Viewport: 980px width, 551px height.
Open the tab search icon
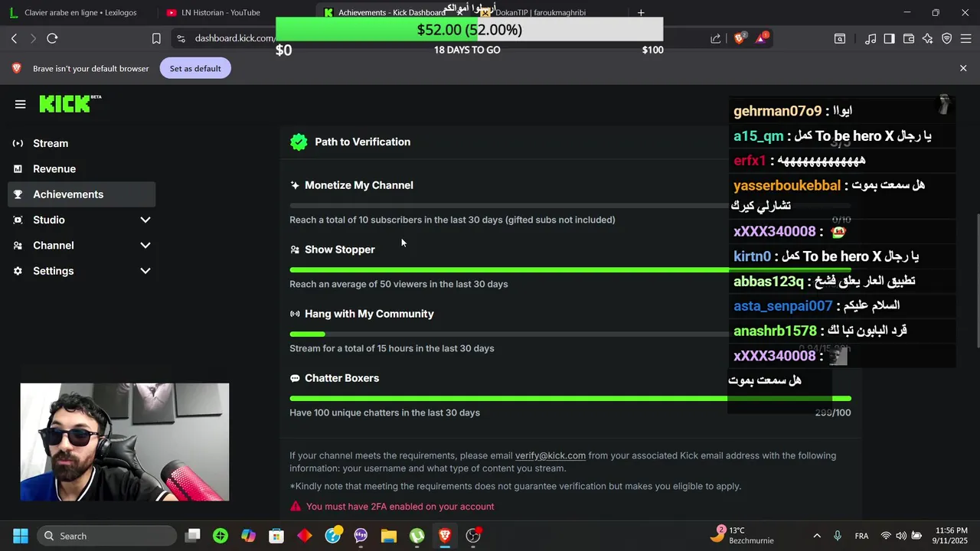tap(840, 38)
